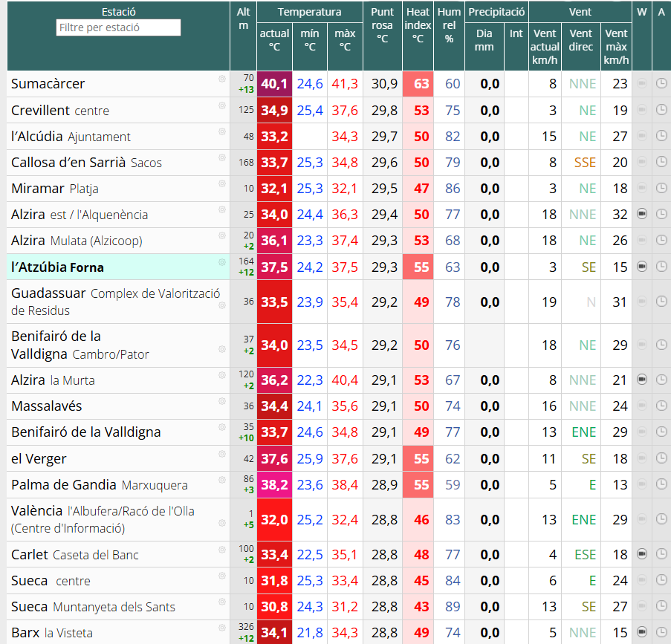The image size is (671, 644).
Task: Click Sumacàrcer current temperature 40,1
Action: 274,83
